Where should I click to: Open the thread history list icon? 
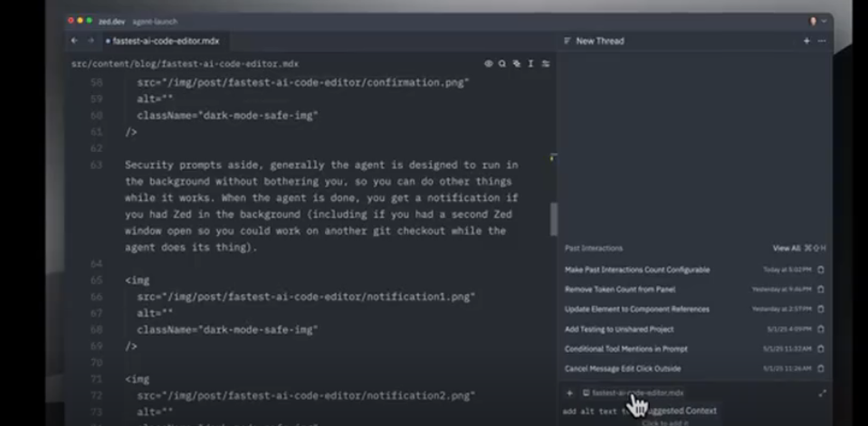(x=567, y=41)
